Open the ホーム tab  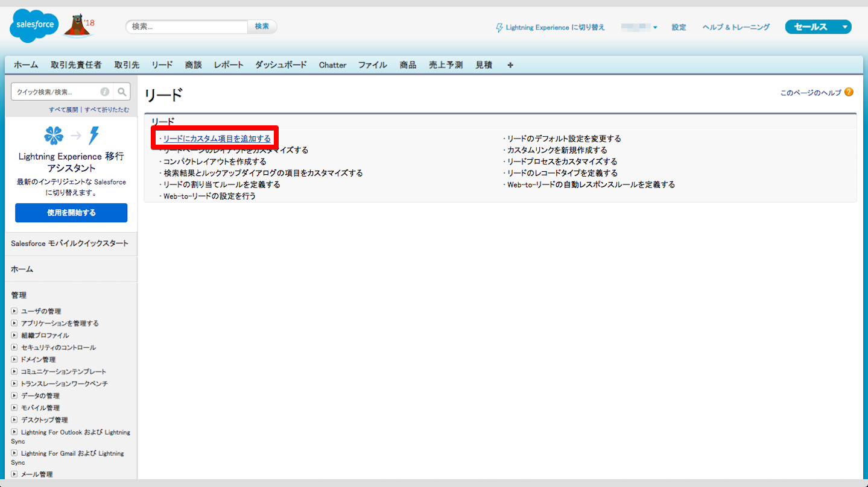26,65
